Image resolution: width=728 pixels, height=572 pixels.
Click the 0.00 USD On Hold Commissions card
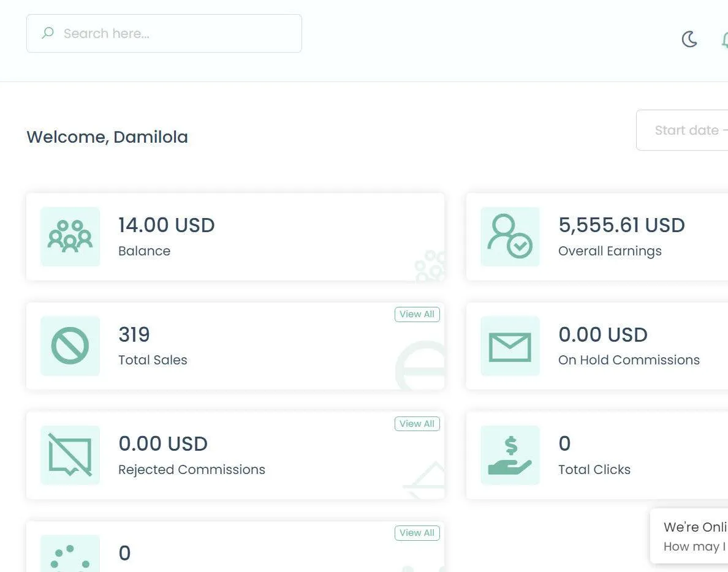click(x=597, y=346)
